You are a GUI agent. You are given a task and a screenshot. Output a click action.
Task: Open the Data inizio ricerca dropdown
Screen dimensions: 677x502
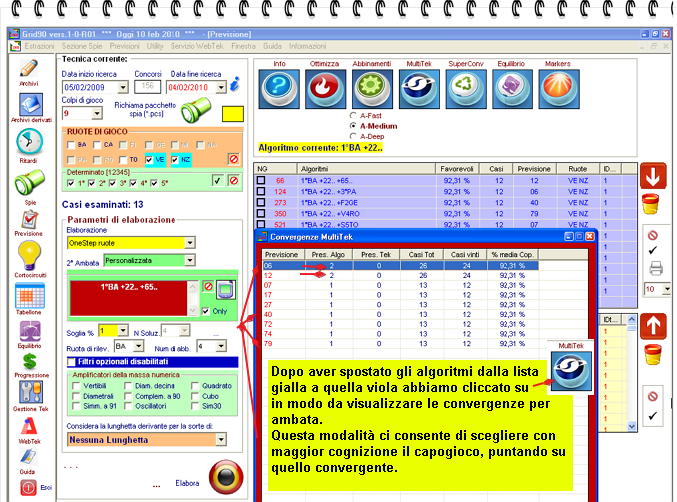point(123,88)
